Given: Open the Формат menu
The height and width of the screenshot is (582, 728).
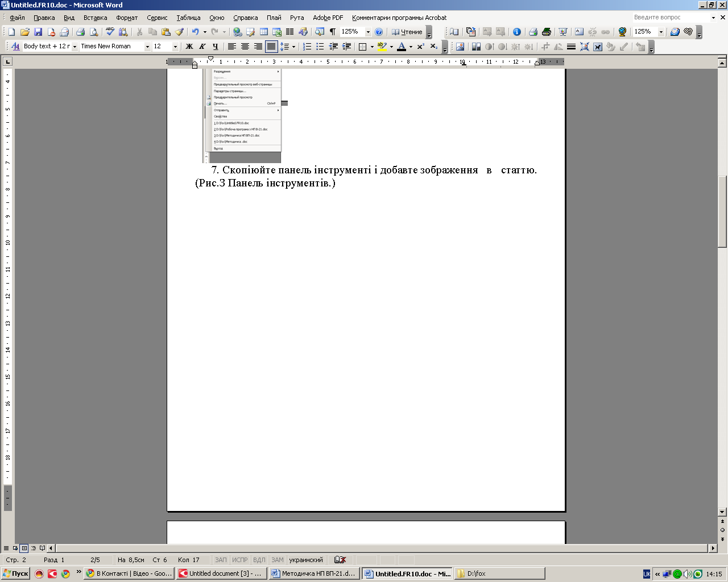Looking at the screenshot, I should coord(127,18).
